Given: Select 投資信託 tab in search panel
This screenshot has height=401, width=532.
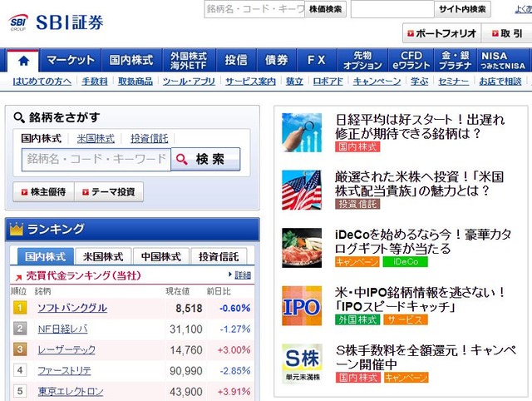Looking at the screenshot, I should click(150, 139).
